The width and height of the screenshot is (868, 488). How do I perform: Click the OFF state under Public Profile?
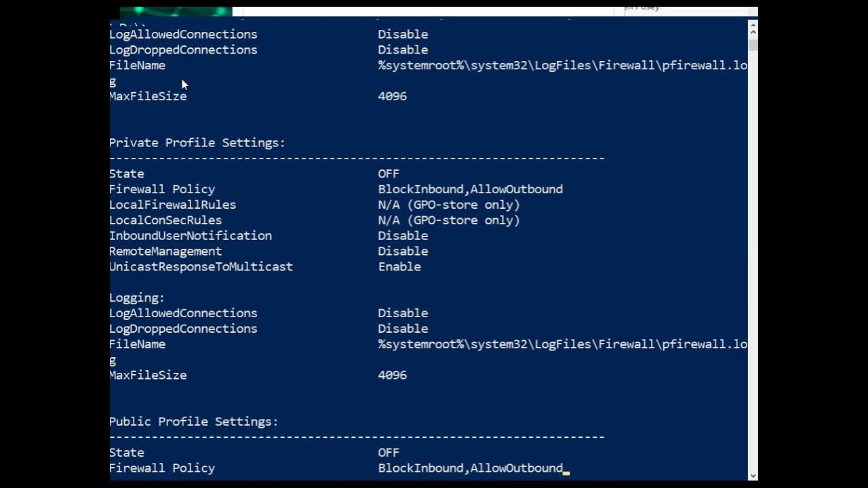click(x=389, y=452)
